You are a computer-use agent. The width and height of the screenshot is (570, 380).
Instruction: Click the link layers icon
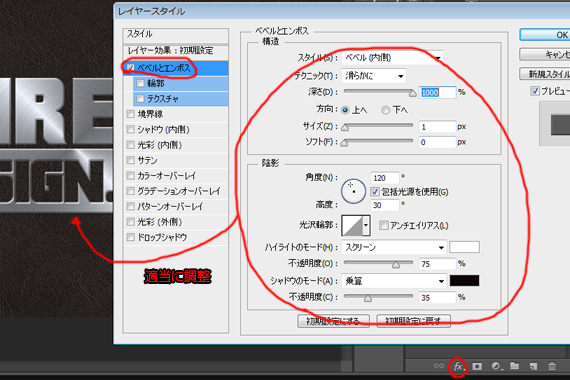(439, 366)
